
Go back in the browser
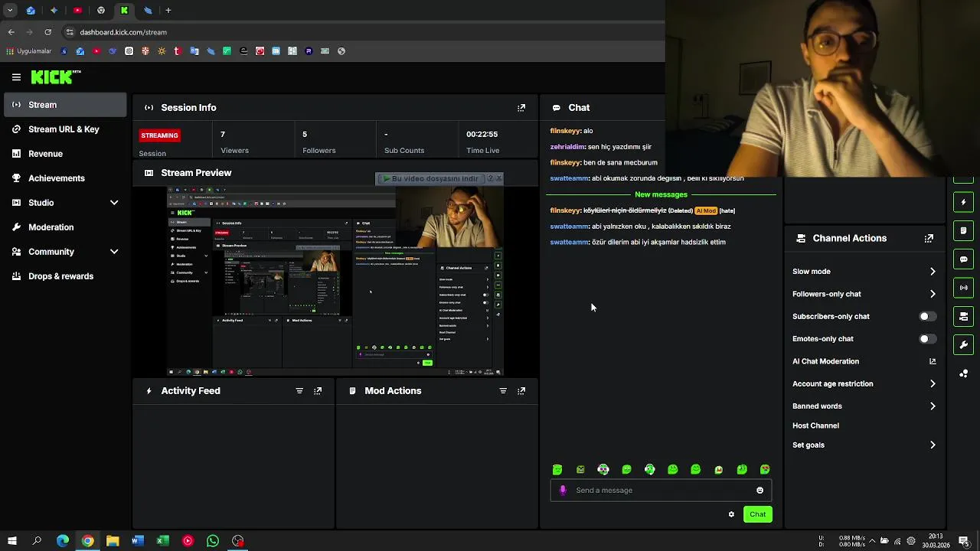pyautogui.click(x=11, y=32)
